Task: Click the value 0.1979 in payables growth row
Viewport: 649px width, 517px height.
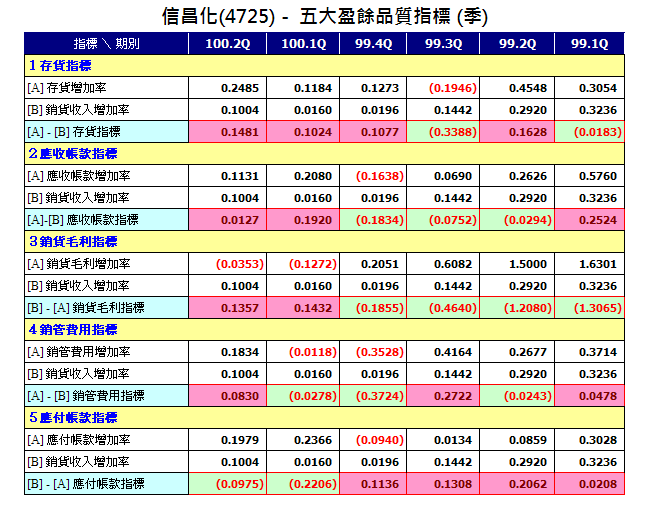Action: tap(240, 440)
